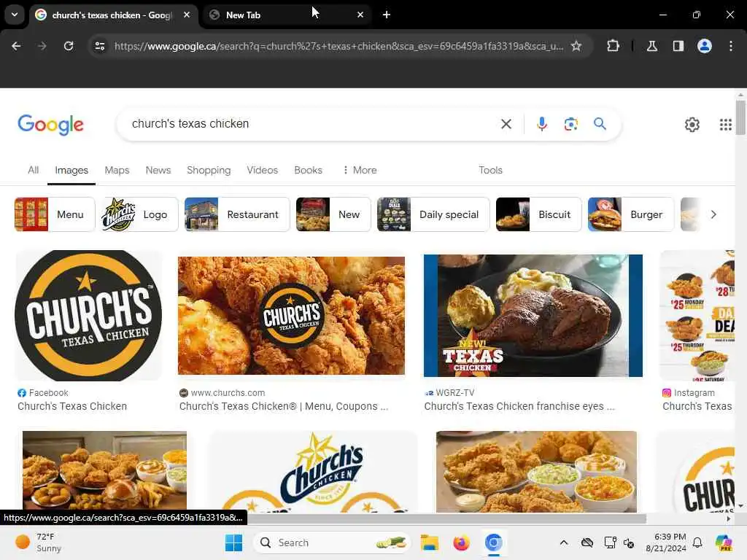
Task: Switch to the New Tab tab
Action: [x=287, y=15]
